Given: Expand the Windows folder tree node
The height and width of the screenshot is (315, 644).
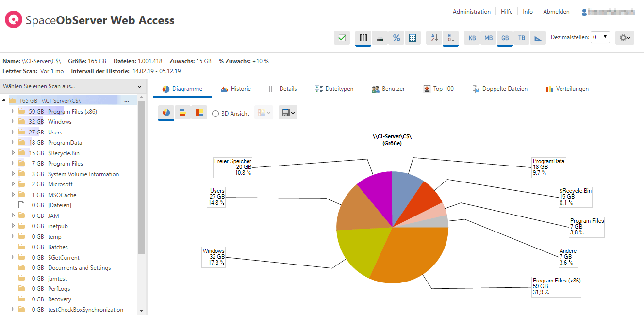Looking at the screenshot, I should 13,122.
